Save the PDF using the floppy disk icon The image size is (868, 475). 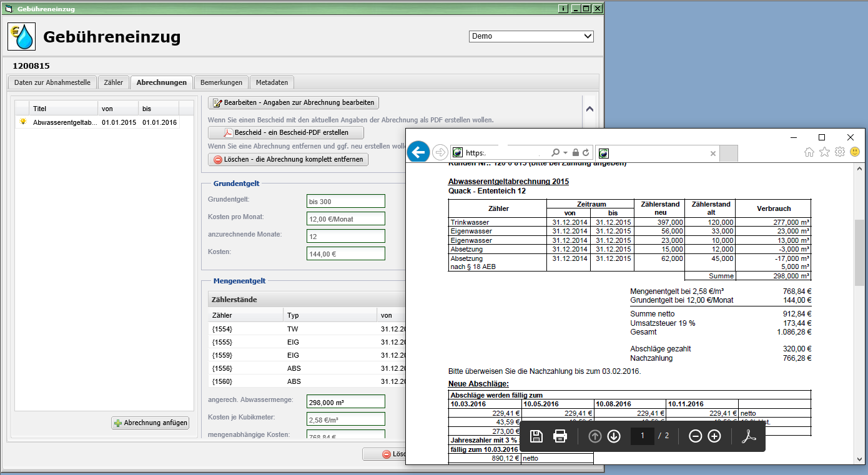pyautogui.click(x=536, y=436)
